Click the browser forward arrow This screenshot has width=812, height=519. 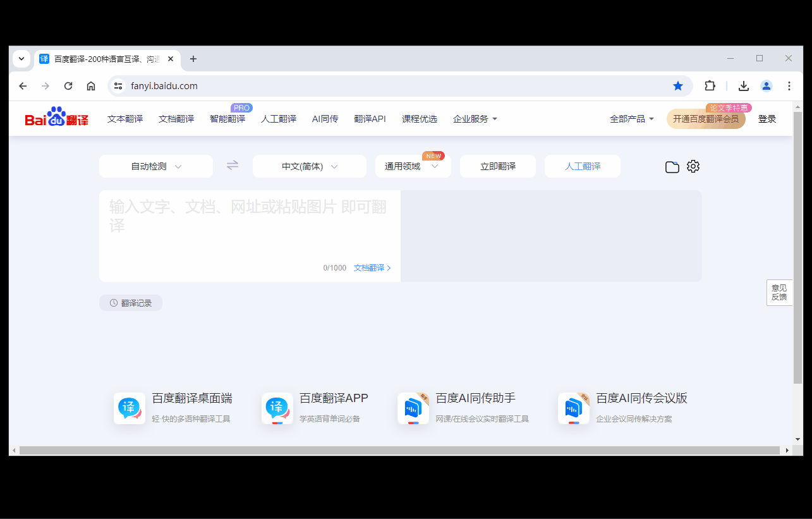click(45, 86)
